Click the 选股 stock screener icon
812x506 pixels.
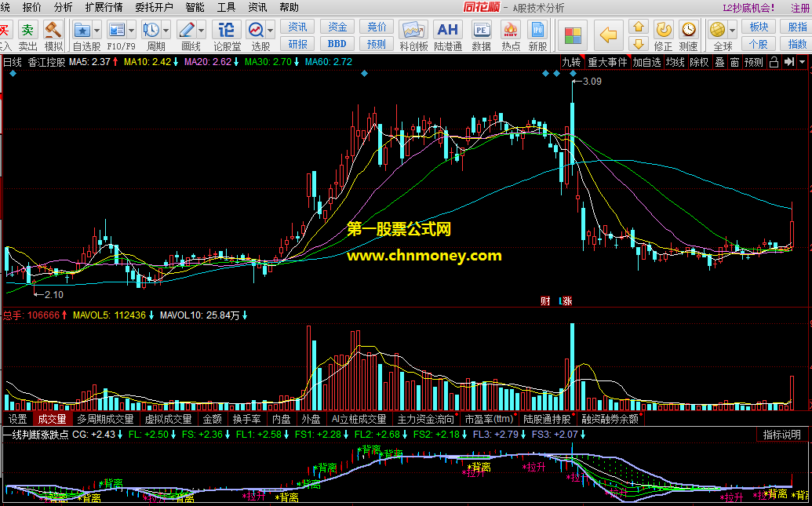[255, 30]
